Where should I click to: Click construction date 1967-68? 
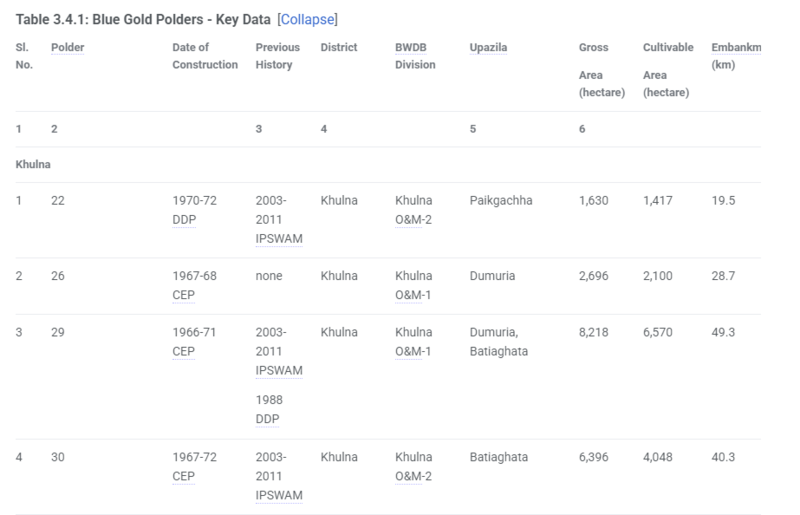194,276
